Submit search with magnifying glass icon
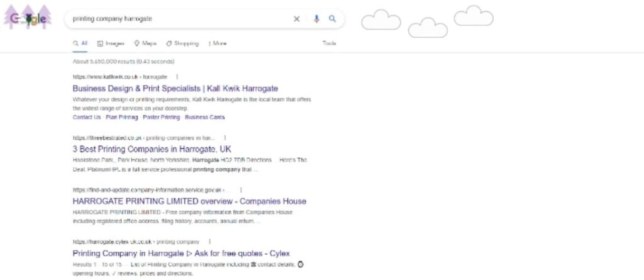Image resolution: width=644 pixels, height=280 pixels. (332, 18)
